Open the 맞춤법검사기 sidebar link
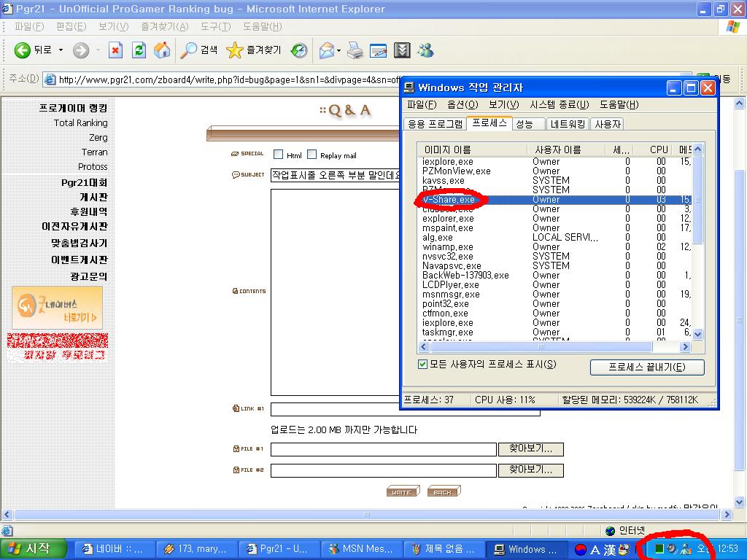This screenshot has height=560, width=747. (79, 244)
